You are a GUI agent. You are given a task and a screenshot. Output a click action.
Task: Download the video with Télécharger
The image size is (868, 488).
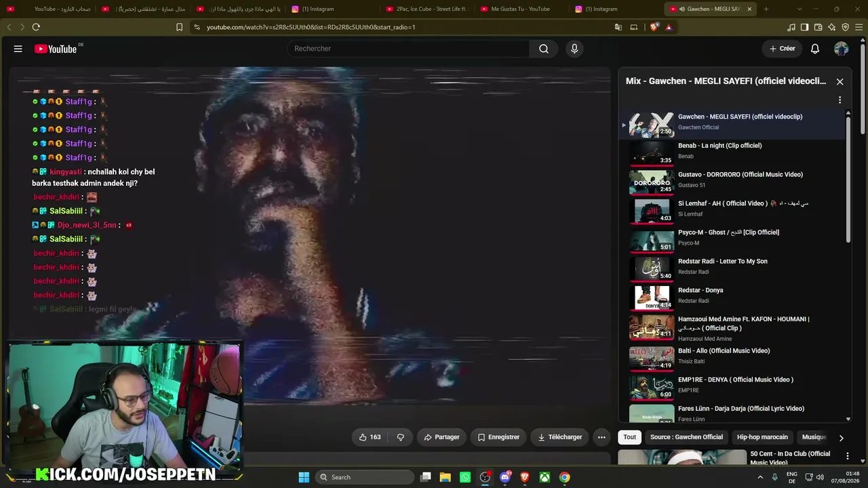pyautogui.click(x=559, y=437)
